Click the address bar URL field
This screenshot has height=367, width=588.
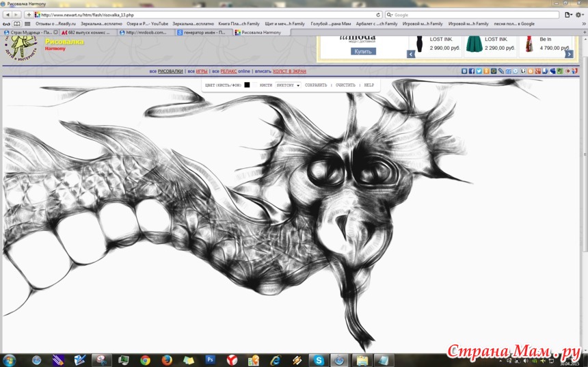[208, 14]
